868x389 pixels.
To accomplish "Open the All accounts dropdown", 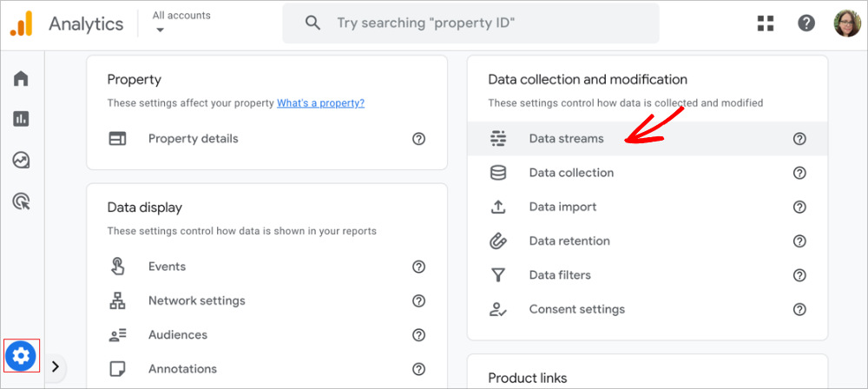I will 181,23.
